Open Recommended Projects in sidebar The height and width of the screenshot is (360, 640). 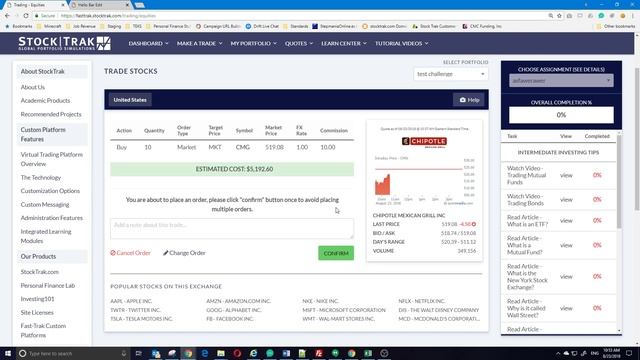(x=51, y=114)
